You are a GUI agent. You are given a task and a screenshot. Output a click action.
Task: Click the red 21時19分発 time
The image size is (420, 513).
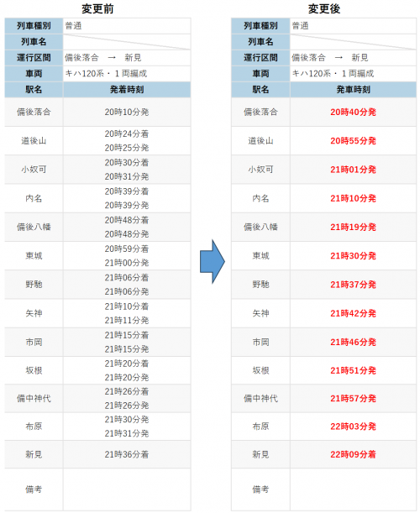(353, 227)
